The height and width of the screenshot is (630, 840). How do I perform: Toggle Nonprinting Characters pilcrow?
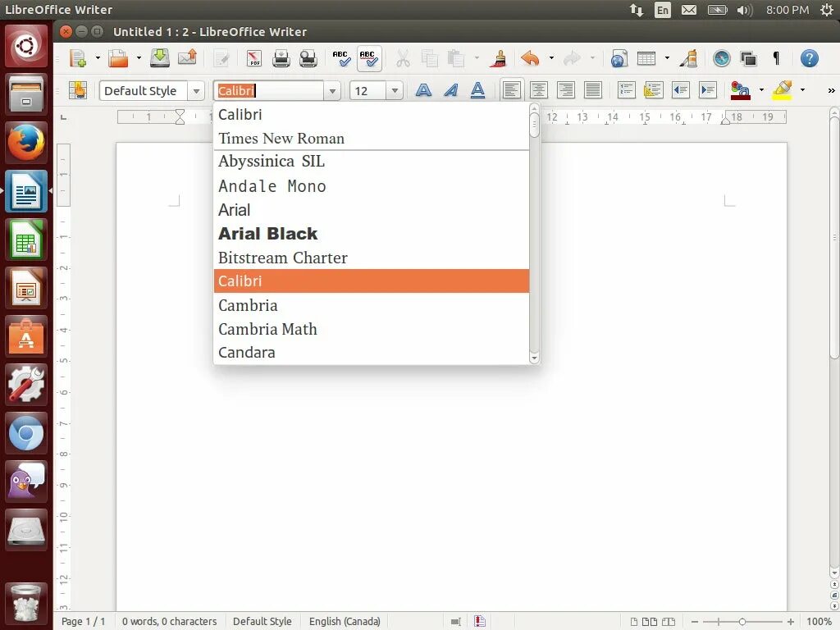click(x=776, y=58)
